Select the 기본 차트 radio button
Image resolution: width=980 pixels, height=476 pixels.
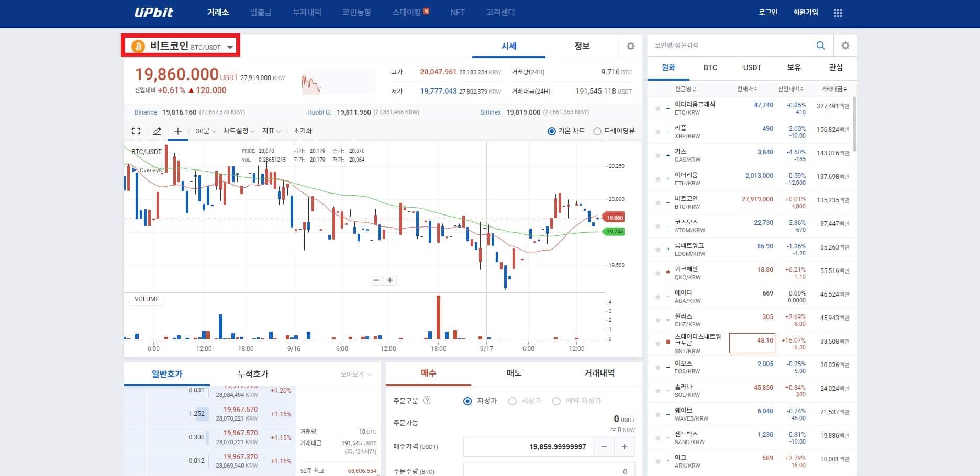[551, 131]
